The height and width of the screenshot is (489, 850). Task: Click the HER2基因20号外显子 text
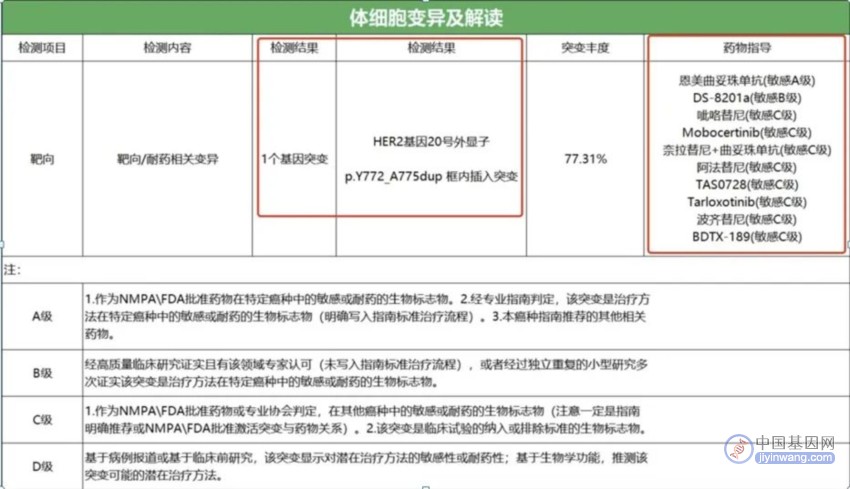(432, 141)
